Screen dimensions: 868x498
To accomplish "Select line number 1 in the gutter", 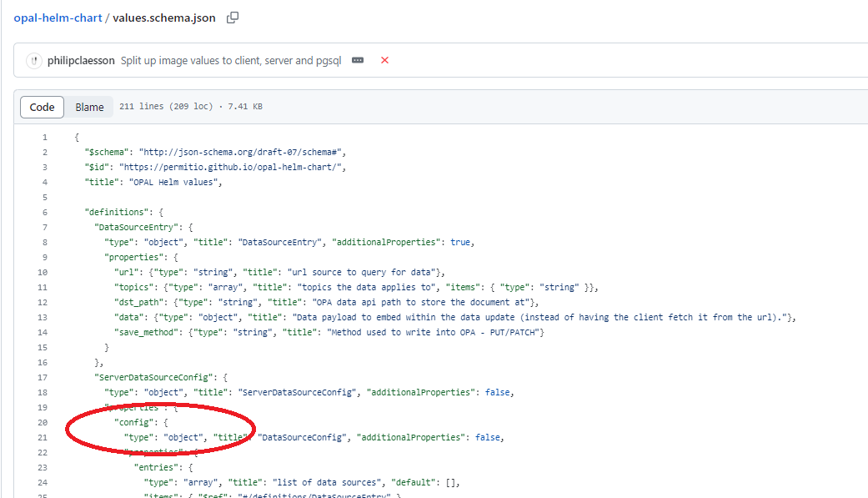I will 44,137.
